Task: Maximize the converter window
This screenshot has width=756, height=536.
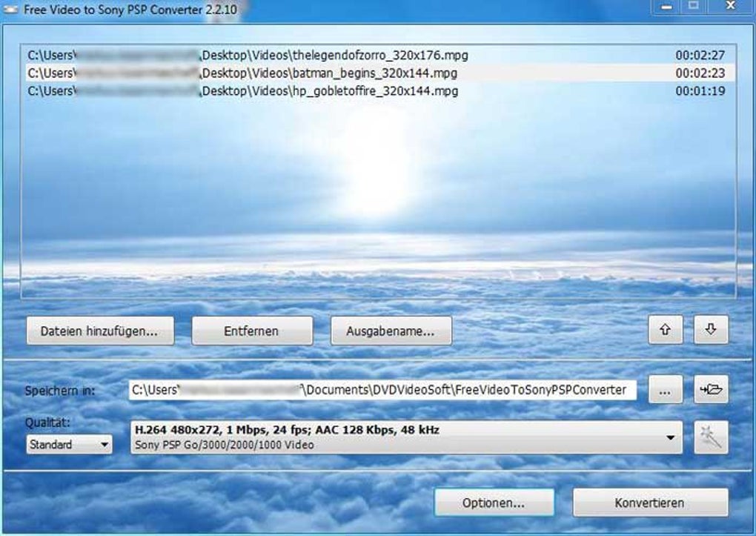Action: click(694, 7)
